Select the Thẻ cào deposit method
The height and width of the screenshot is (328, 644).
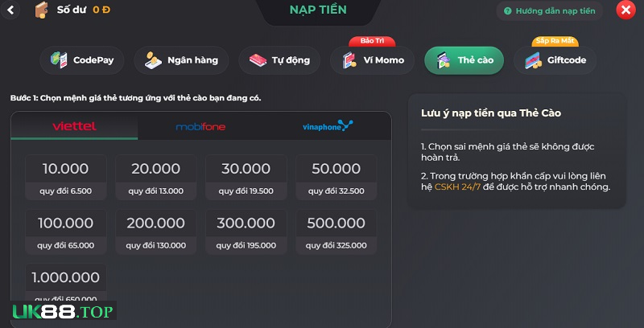(464, 60)
